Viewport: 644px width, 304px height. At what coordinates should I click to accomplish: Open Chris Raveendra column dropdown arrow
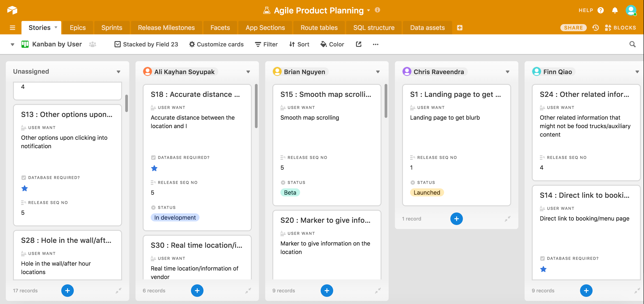(507, 72)
